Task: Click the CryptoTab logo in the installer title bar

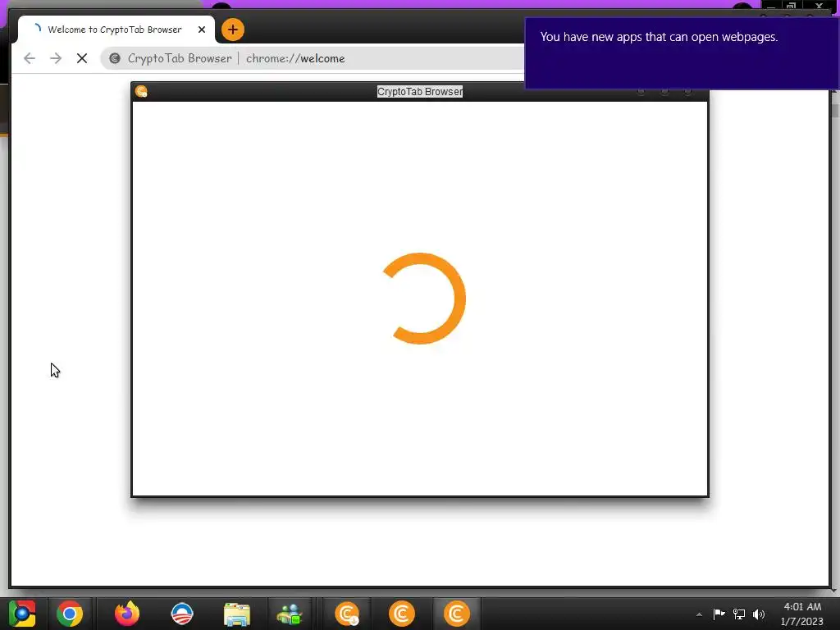Action: tap(141, 92)
